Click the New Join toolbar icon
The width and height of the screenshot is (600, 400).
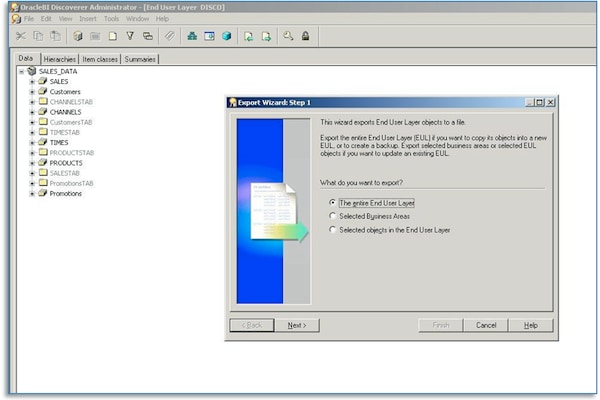(x=148, y=36)
